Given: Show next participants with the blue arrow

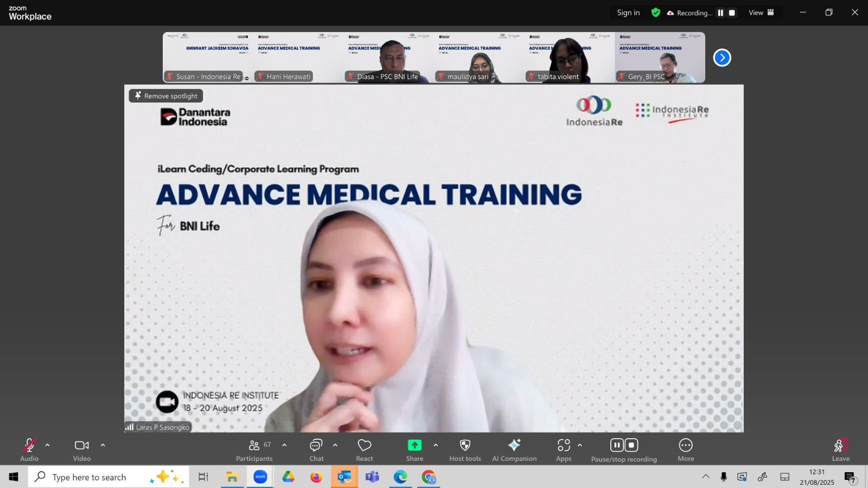Looking at the screenshot, I should [722, 57].
